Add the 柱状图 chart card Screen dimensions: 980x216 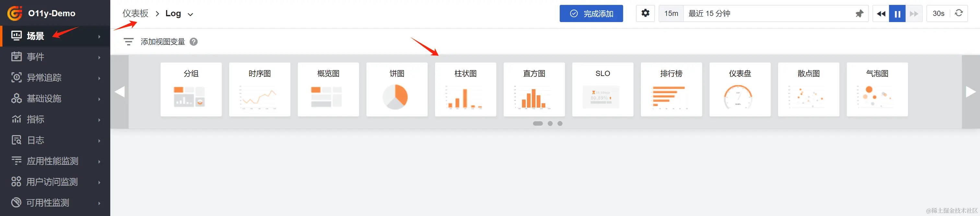[x=466, y=90]
